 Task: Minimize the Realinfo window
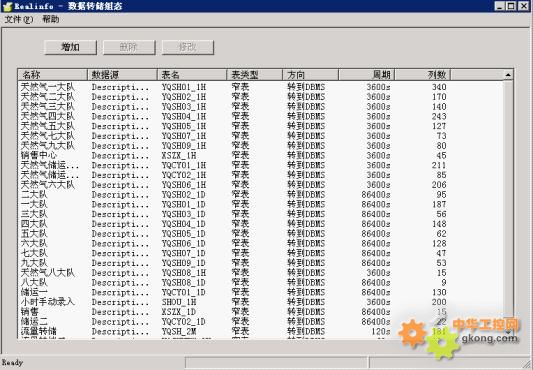click(499, 6)
